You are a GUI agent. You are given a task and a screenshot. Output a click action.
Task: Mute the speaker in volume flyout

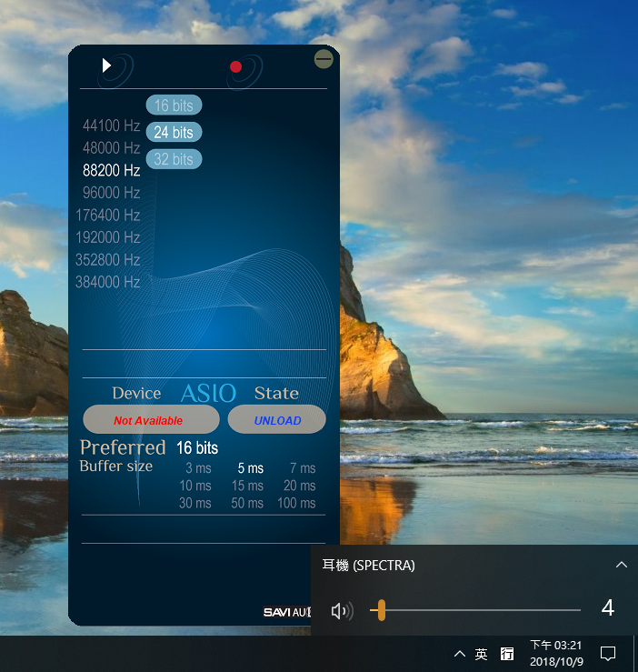tap(342, 611)
